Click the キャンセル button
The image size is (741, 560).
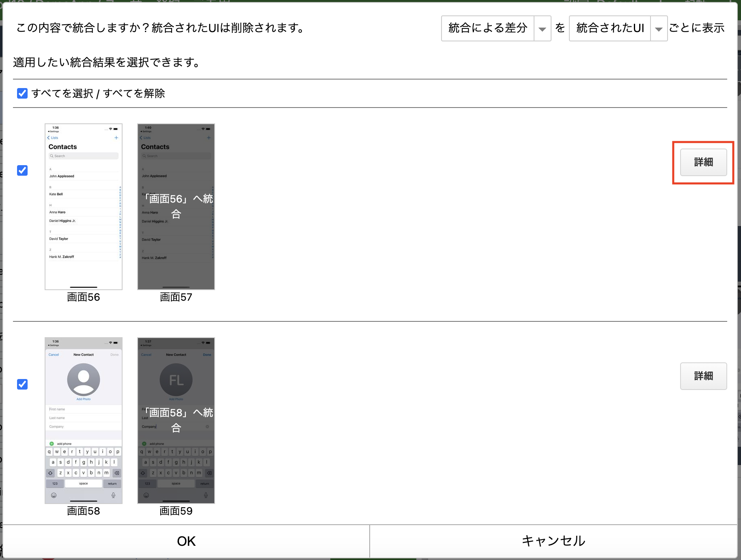pyautogui.click(x=554, y=541)
